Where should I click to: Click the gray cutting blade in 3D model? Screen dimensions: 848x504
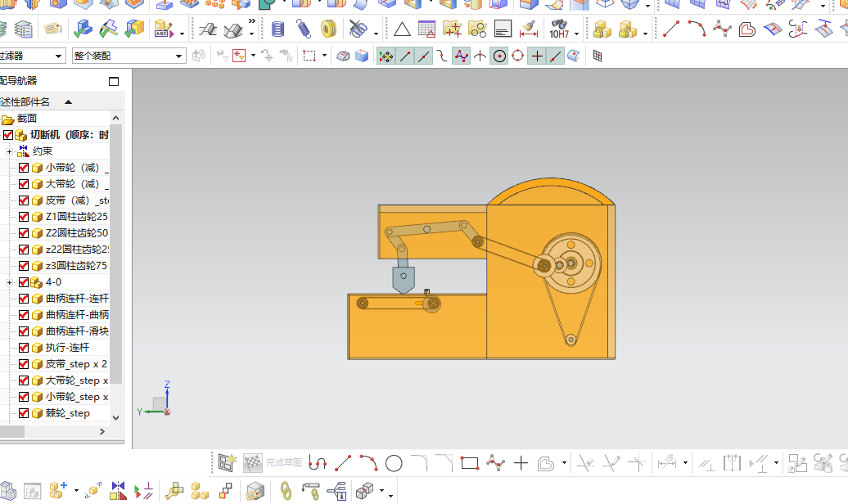(x=404, y=279)
